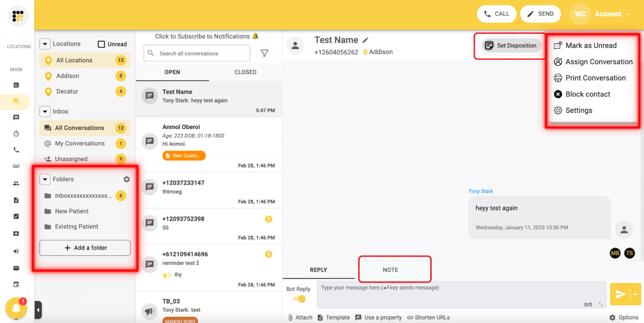
Task: Open the Account dropdown menu
Action: pyautogui.click(x=612, y=14)
